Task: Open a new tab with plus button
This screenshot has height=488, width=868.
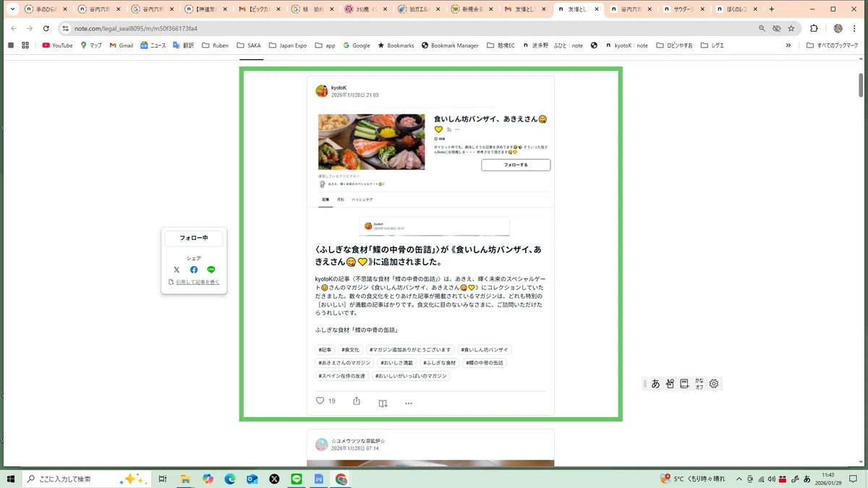Action: [771, 9]
